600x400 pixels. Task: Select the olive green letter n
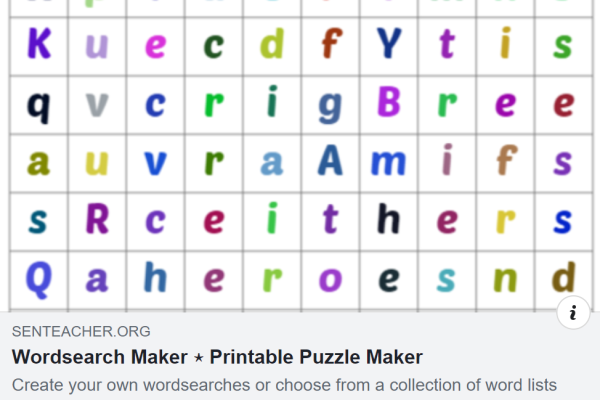tap(506, 279)
